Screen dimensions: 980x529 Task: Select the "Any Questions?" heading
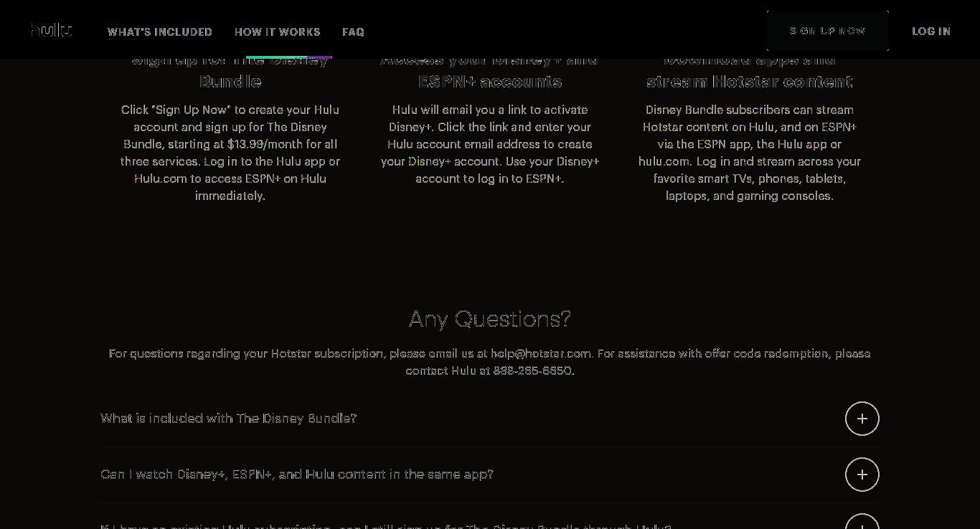(490, 318)
